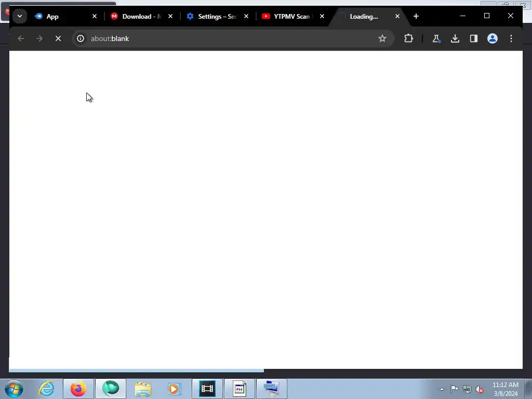
Task: Switch to the Settings tab
Action: tap(218, 16)
